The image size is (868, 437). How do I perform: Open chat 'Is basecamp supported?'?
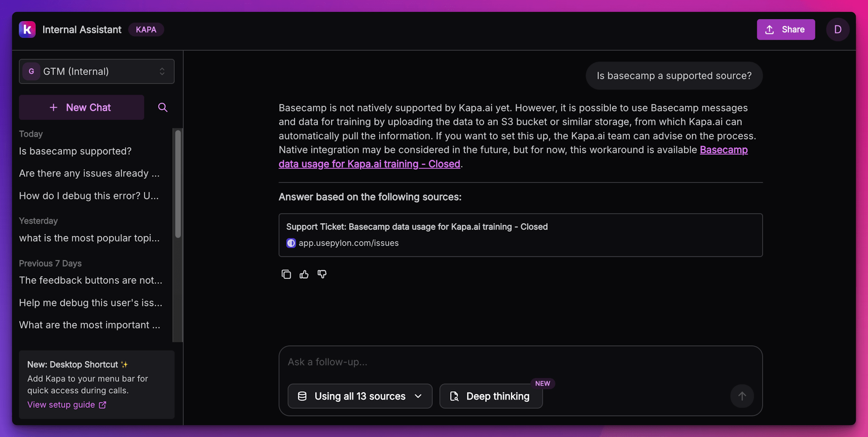[x=75, y=151]
